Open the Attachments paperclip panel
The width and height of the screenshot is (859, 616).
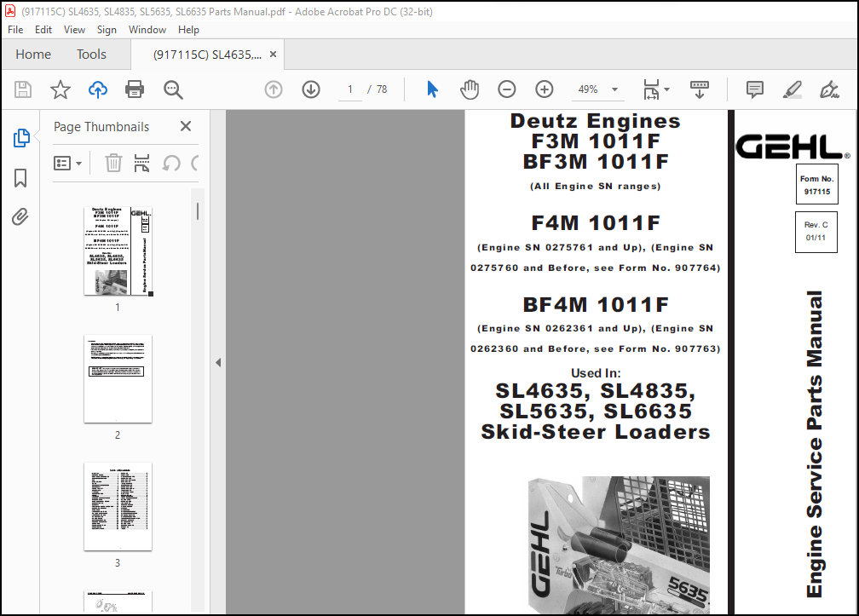[x=20, y=216]
